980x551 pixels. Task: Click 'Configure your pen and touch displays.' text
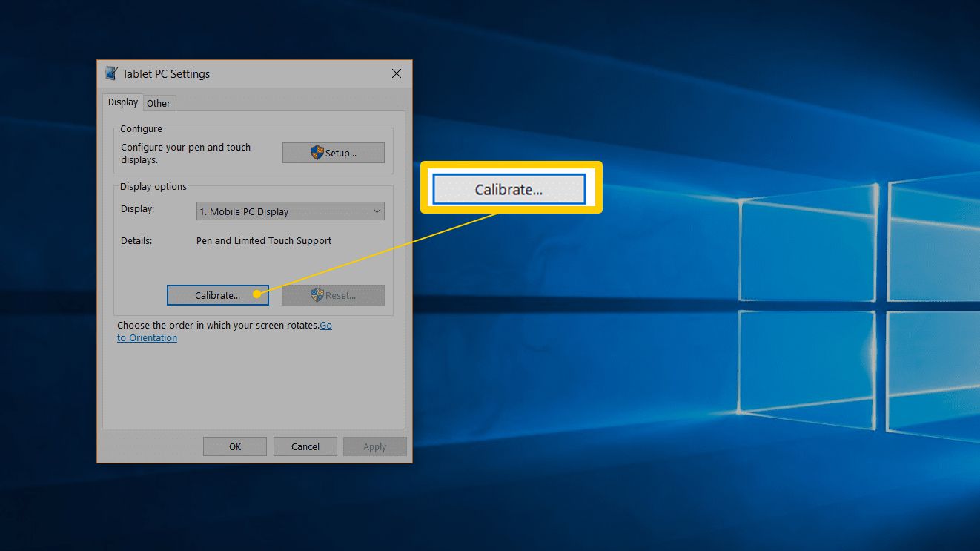[186, 154]
